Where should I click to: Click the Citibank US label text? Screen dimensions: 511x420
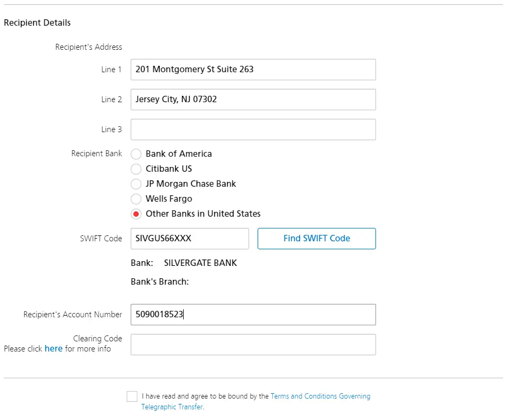pos(169,169)
